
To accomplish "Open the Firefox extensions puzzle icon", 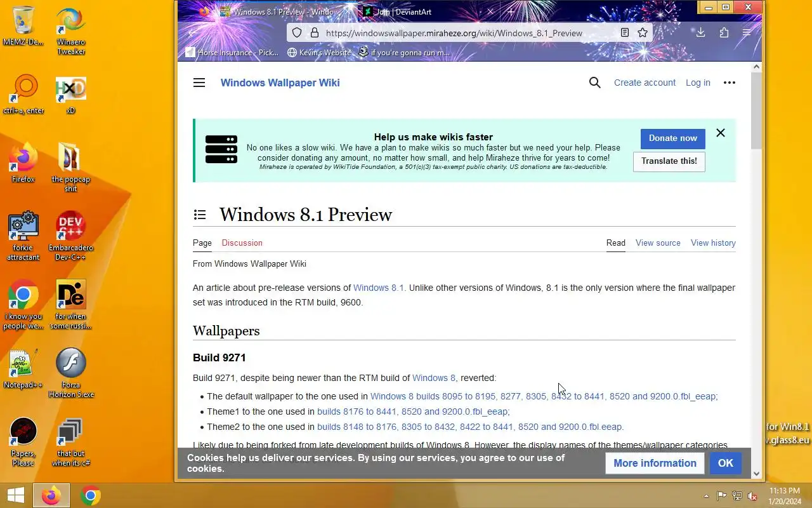I will (724, 32).
